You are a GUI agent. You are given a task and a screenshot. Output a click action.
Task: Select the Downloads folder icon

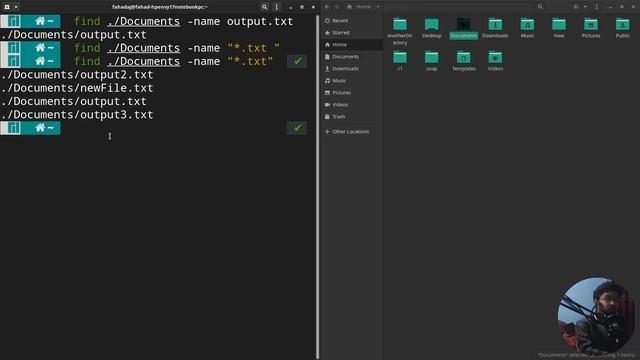pyautogui.click(x=495, y=24)
